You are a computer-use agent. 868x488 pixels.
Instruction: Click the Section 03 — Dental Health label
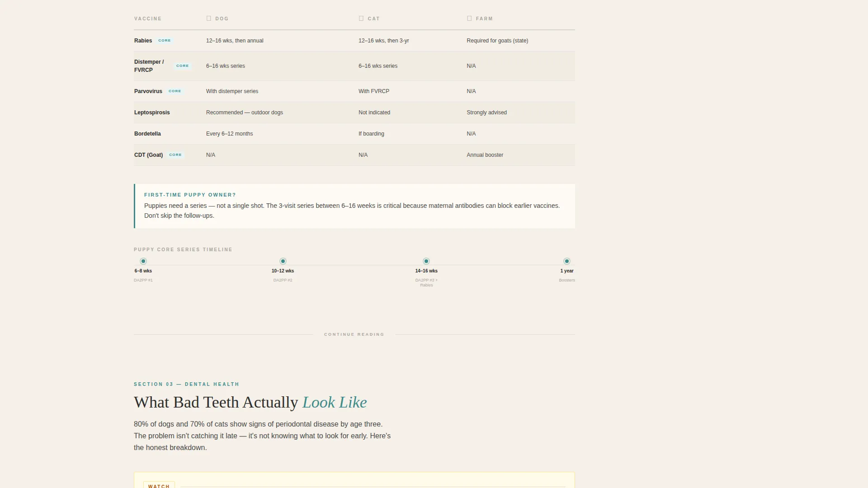pos(186,384)
